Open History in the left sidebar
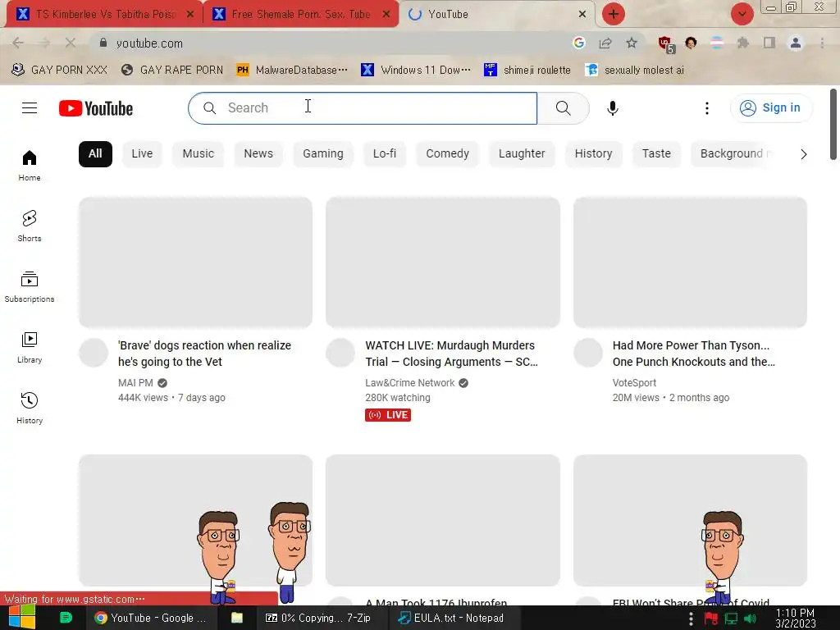The image size is (840, 630). coord(30,409)
